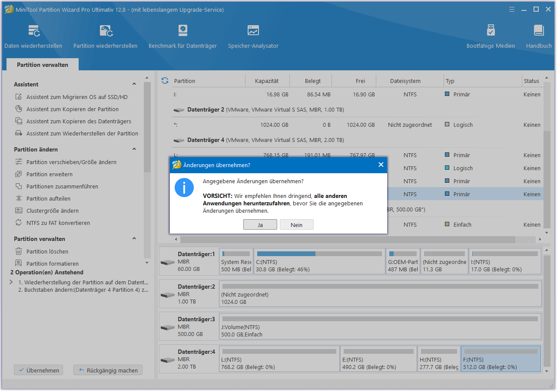Click Primär type swatch in I: row
This screenshot has height=392, width=557.
coord(447,94)
